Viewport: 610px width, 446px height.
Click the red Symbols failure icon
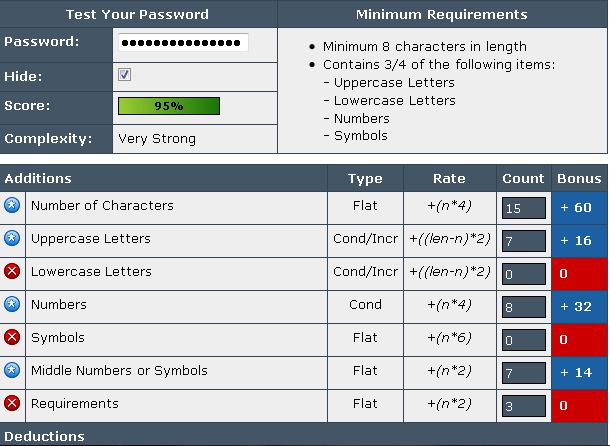pos(12,338)
